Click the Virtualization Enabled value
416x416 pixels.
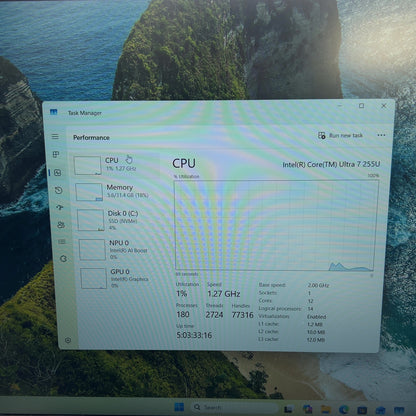pos(317,317)
